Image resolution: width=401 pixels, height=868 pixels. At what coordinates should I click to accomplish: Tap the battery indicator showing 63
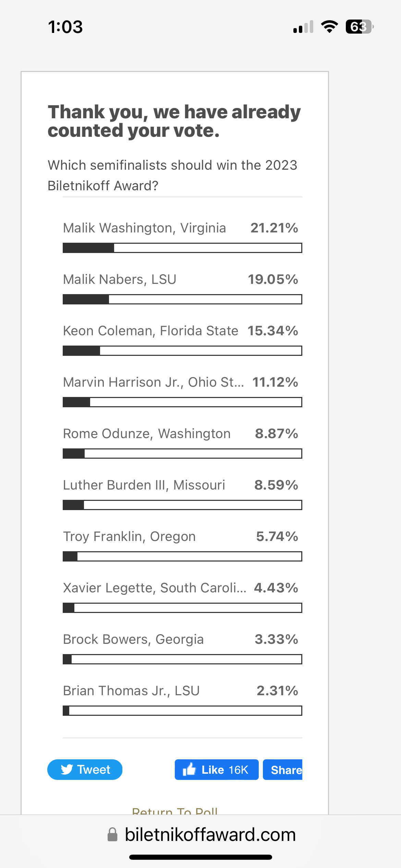[x=359, y=27]
